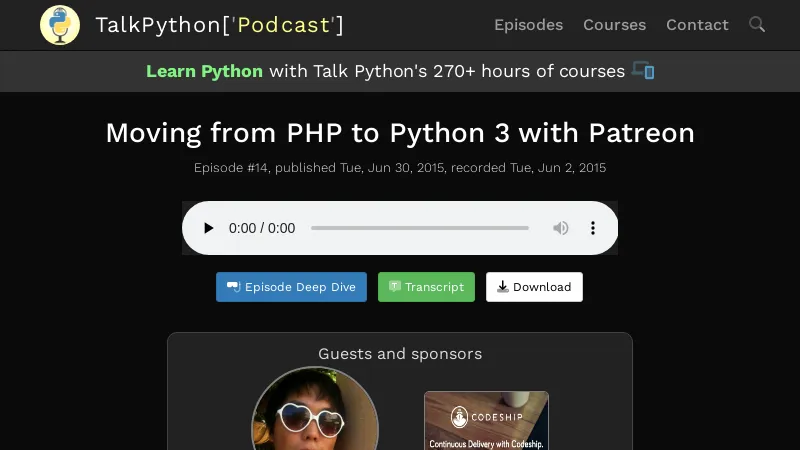View the episode Transcript

click(426, 287)
